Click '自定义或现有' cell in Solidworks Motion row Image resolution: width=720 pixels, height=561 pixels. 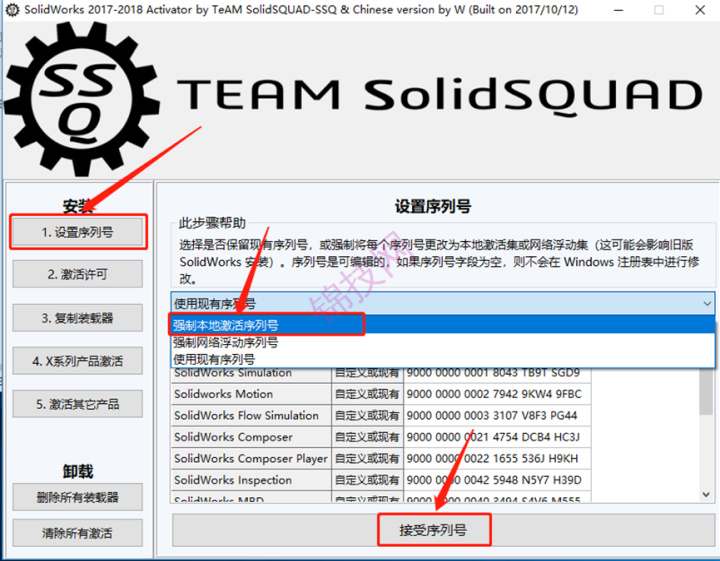367,394
